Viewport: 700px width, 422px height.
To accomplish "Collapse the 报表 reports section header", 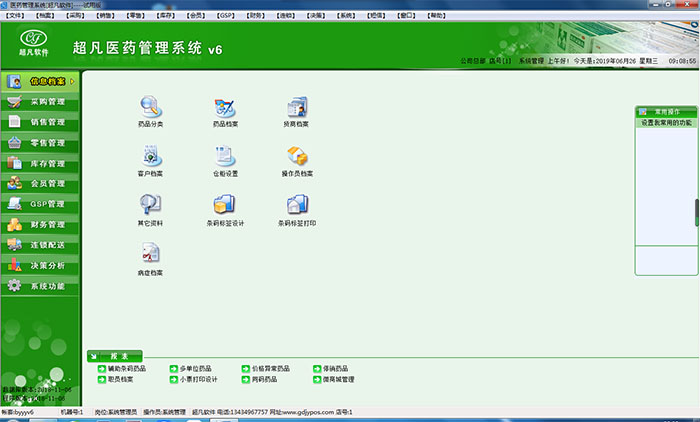I will [115, 356].
